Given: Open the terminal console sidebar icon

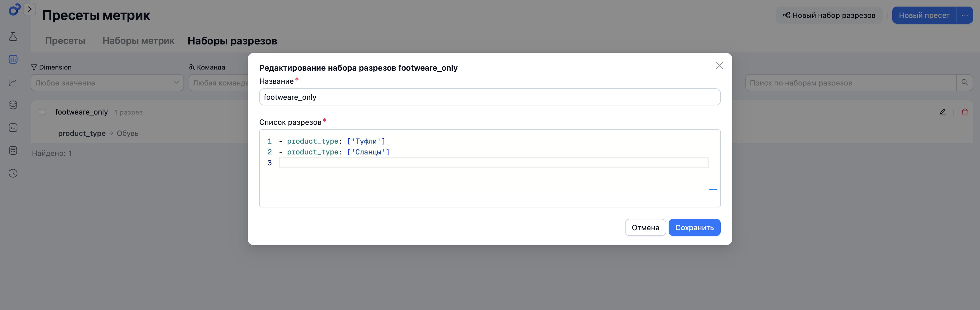Looking at the screenshot, I should pos(13,128).
